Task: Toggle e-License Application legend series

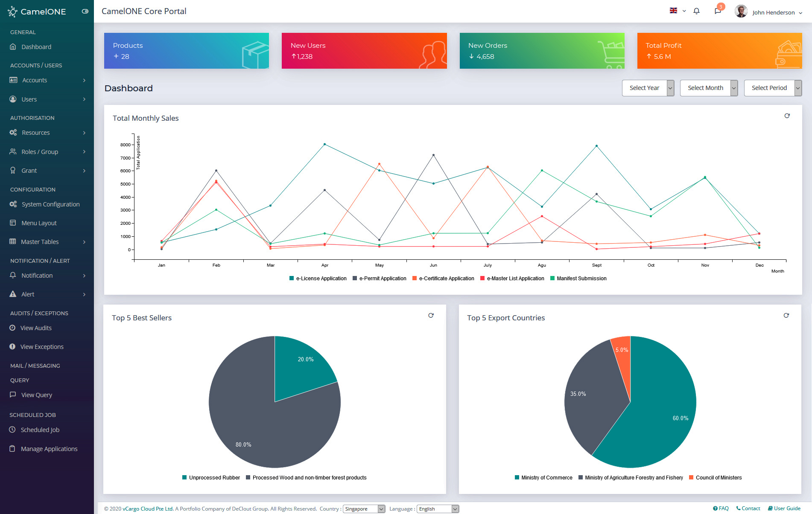Action: [318, 279]
